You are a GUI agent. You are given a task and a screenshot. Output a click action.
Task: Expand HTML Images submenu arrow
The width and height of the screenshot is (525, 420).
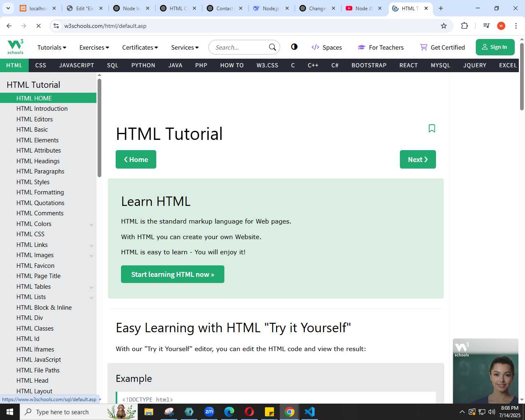tap(91, 256)
